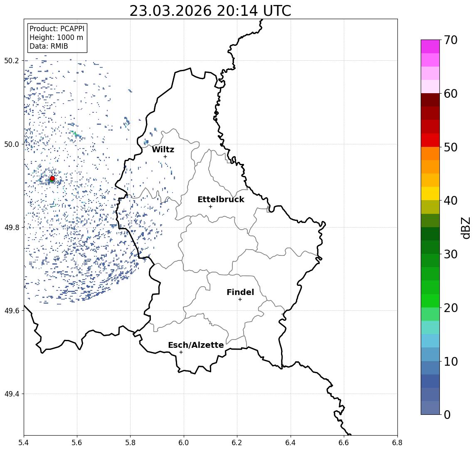
Task: Click the latitude tick label 50.2
Action: [12, 60]
